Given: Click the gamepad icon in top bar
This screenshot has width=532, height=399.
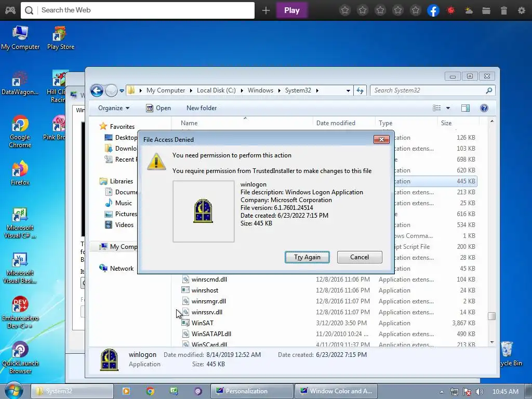Looking at the screenshot, I should [x=10, y=10].
